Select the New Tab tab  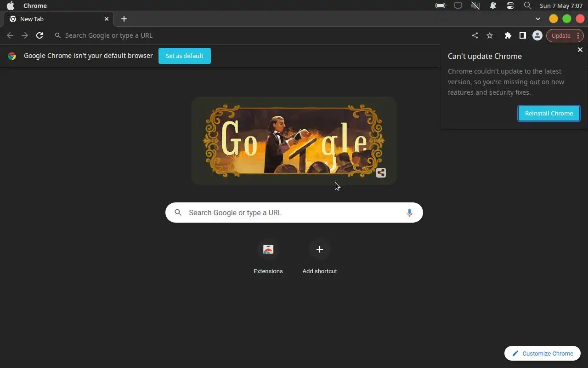[x=59, y=19]
